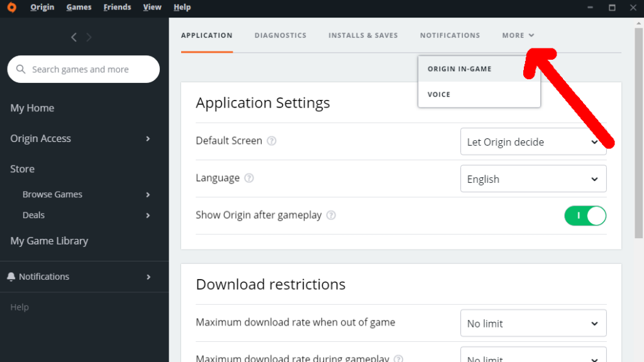644x362 pixels.
Task: Toggle Show Origin after gameplay switch
Action: (x=586, y=216)
